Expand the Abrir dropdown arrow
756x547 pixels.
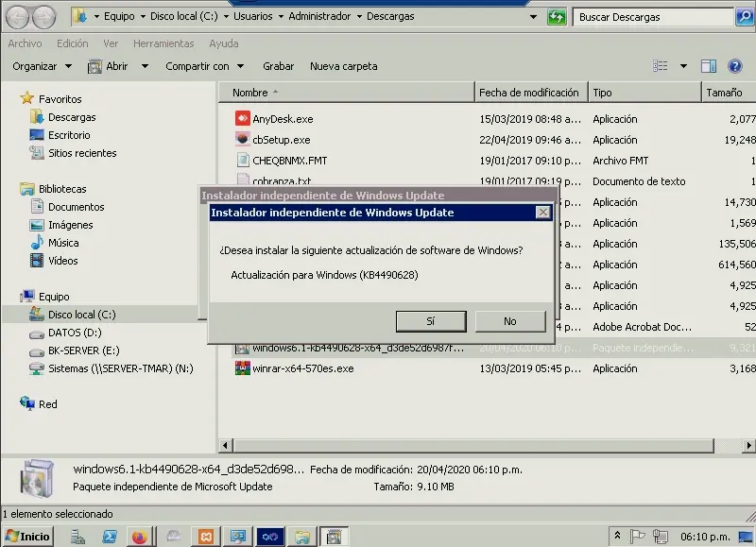coord(145,66)
